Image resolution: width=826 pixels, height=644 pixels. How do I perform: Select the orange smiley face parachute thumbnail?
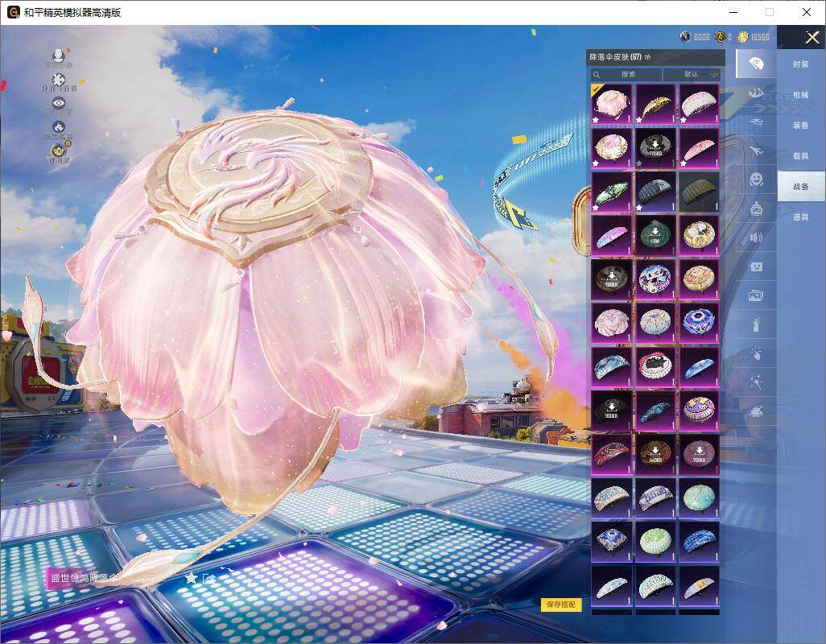(699, 279)
